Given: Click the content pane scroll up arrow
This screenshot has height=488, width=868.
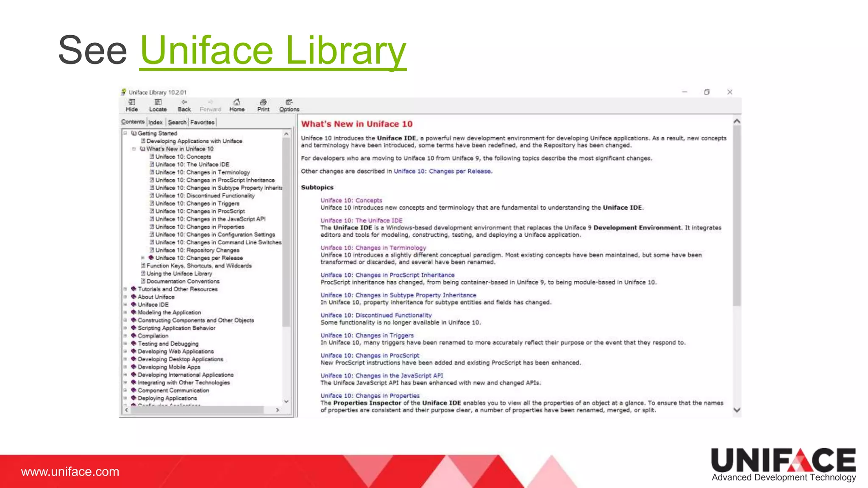Looking at the screenshot, I should 737,122.
